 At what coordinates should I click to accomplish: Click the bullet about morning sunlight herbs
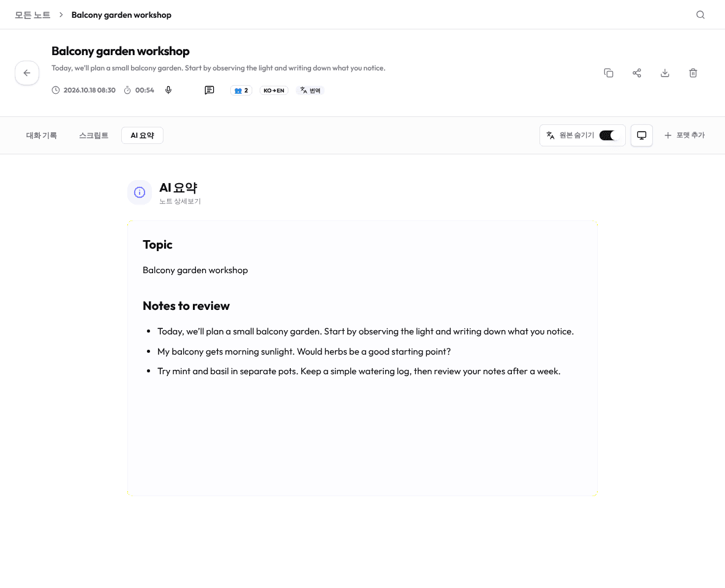coord(304,352)
